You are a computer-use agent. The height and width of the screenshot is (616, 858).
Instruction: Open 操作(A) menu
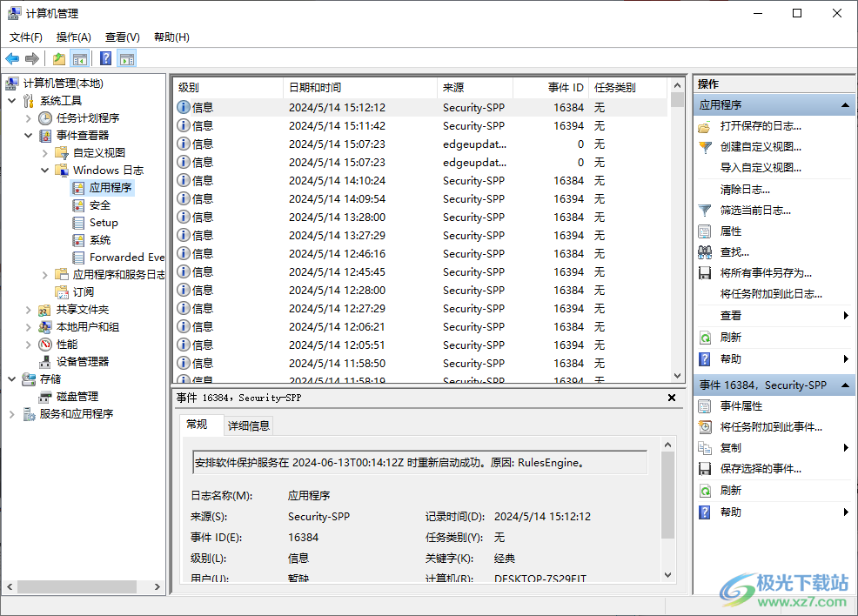click(x=73, y=37)
